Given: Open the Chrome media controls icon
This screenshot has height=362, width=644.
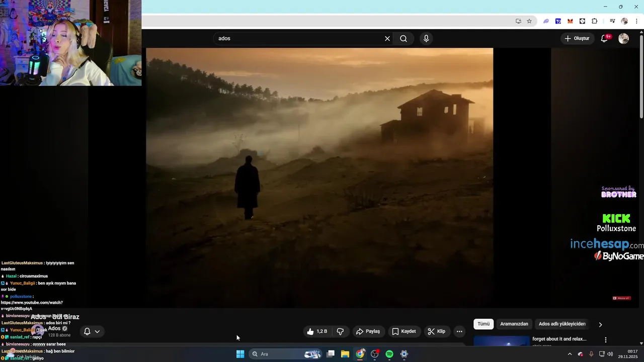Looking at the screenshot, I should 612,21.
